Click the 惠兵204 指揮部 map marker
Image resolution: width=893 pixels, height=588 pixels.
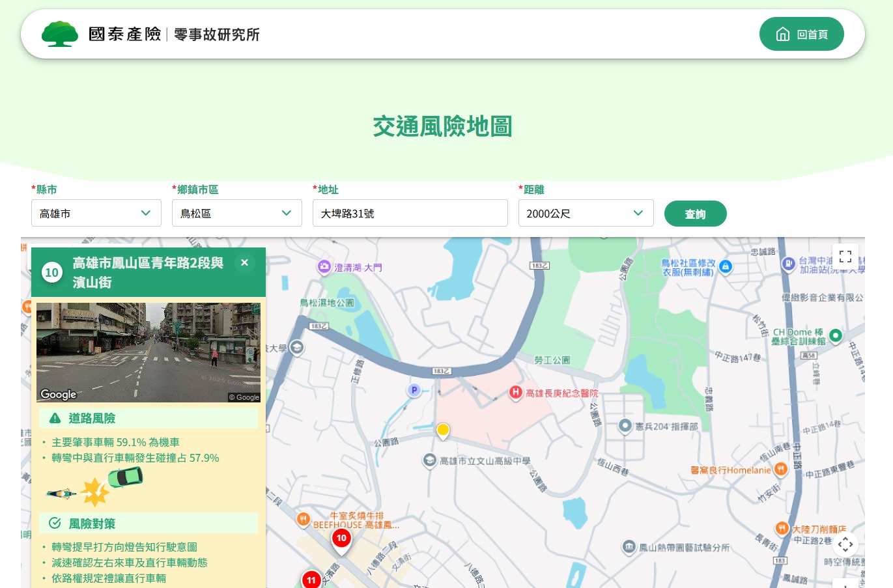[x=625, y=426]
